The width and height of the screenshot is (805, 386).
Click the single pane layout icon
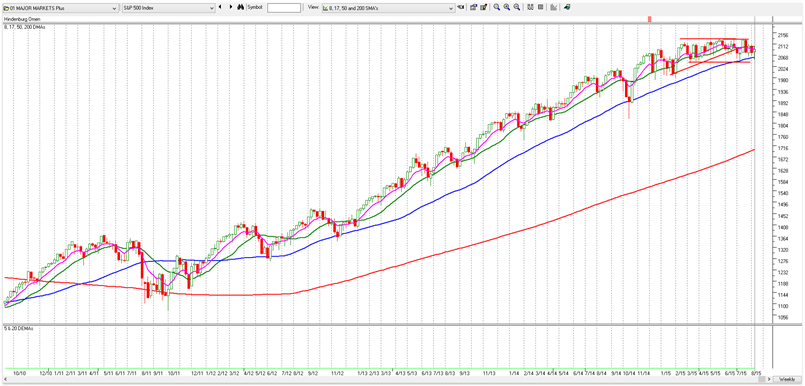click(x=541, y=7)
